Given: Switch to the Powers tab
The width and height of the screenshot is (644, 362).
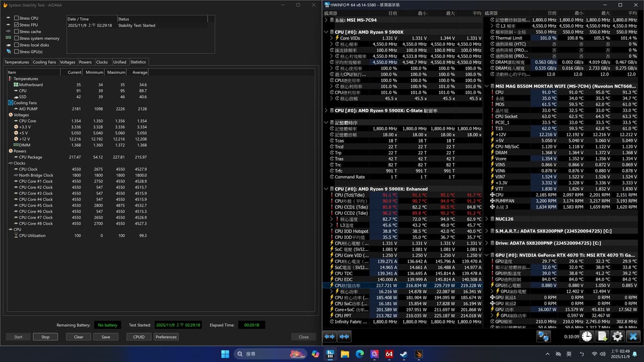Looking at the screenshot, I should (x=86, y=62).
